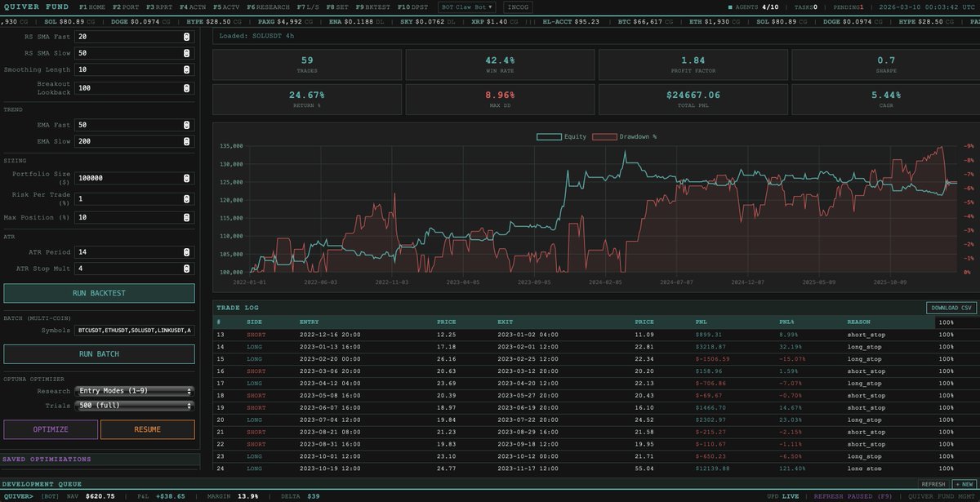The width and height of the screenshot is (980, 502).
Task: Click the RUN BATCH button
Action: [x=99, y=354]
